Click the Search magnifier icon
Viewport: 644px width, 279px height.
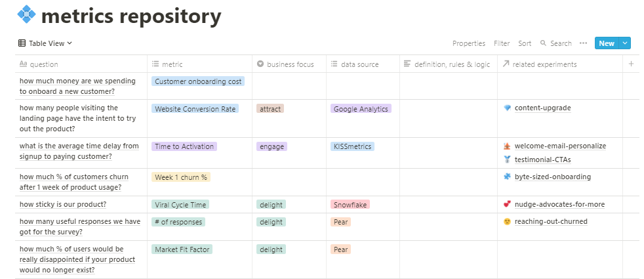coord(543,43)
